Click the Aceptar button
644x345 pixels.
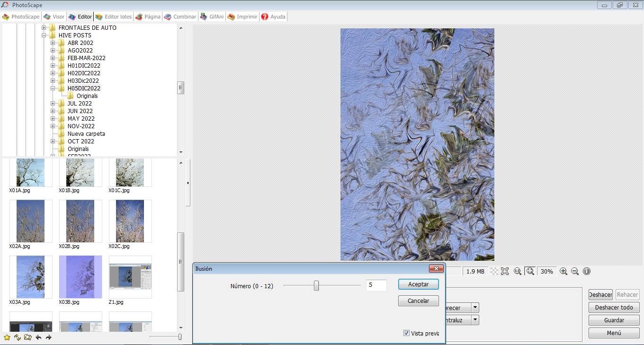point(419,284)
